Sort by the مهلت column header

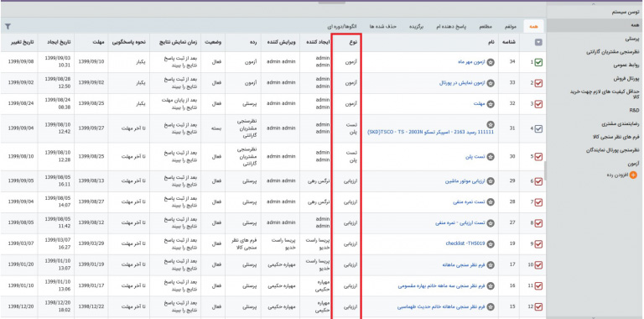coord(99,42)
